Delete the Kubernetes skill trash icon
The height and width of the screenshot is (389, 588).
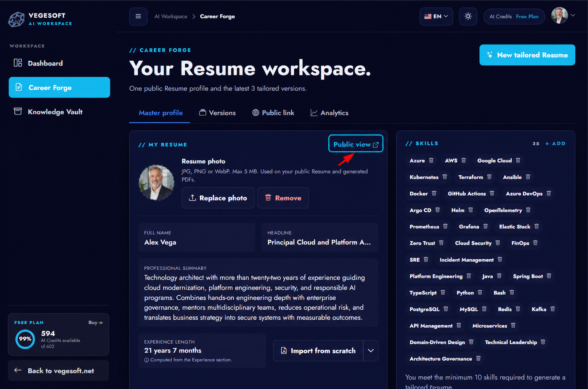(445, 177)
